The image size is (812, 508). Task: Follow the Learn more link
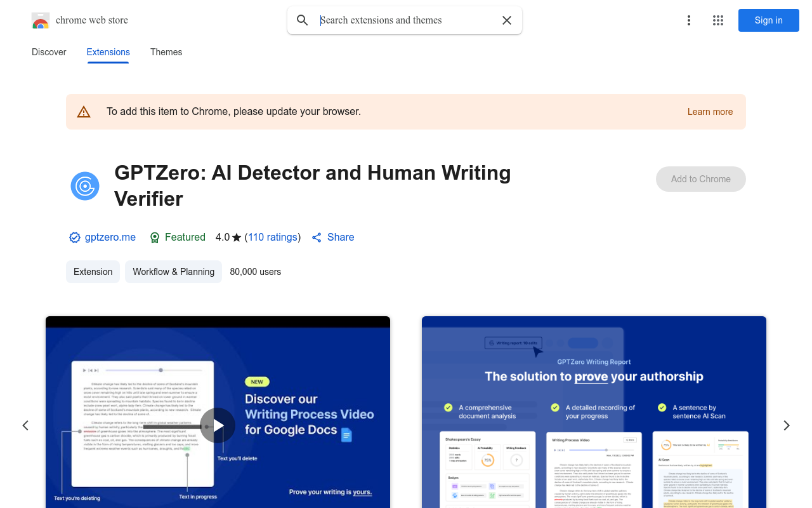(710, 112)
